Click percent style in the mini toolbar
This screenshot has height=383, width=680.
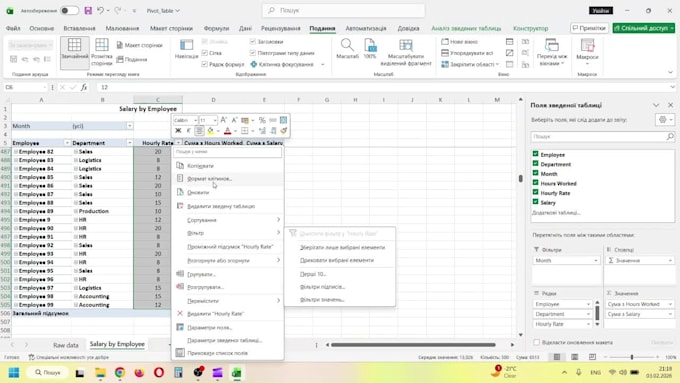(262, 120)
